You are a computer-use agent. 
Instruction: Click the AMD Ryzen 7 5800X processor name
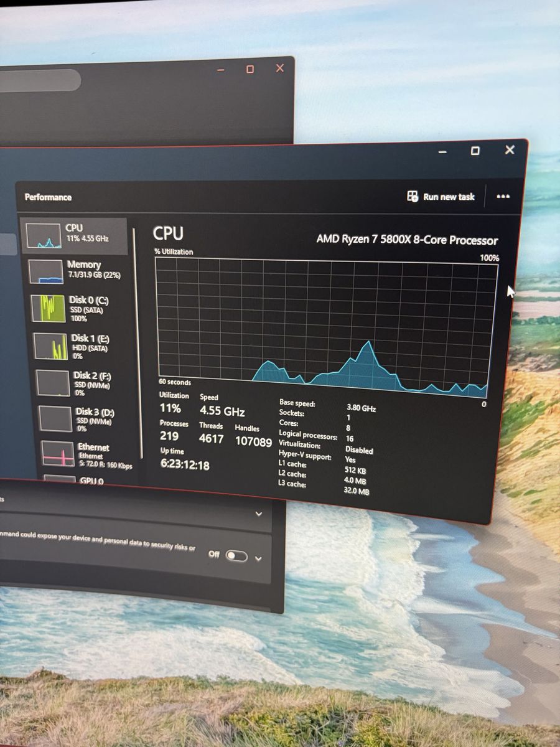click(x=407, y=240)
